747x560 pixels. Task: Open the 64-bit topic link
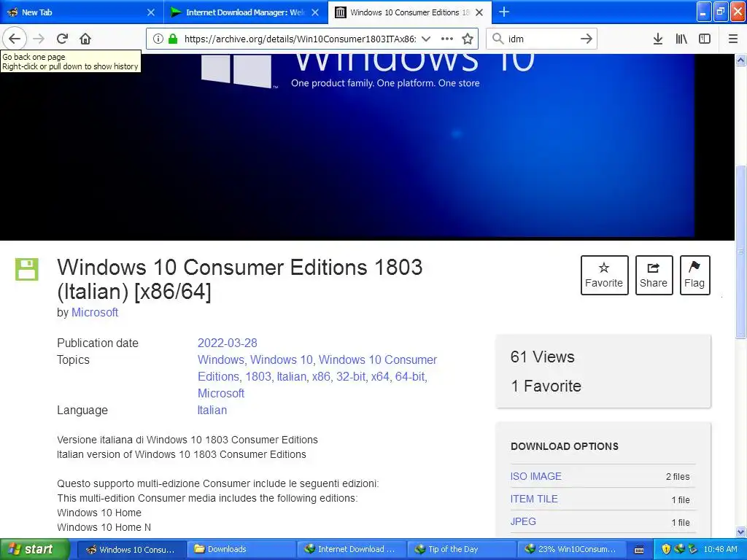pyautogui.click(x=410, y=377)
